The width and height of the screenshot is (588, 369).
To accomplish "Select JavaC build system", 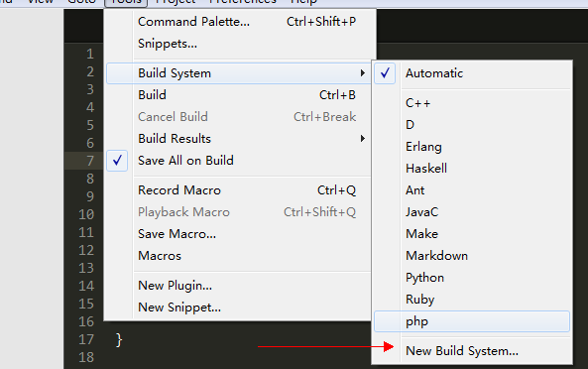I will click(472, 212).
